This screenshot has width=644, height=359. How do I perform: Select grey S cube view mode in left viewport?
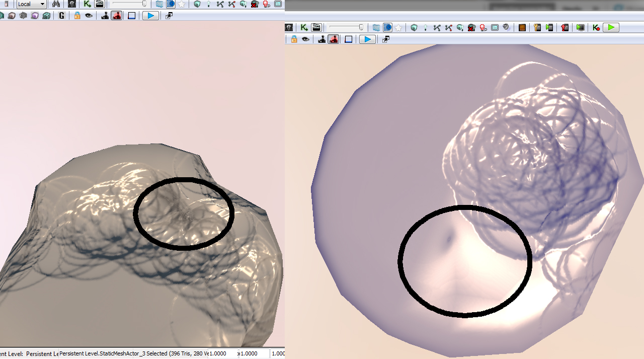tap(23, 16)
